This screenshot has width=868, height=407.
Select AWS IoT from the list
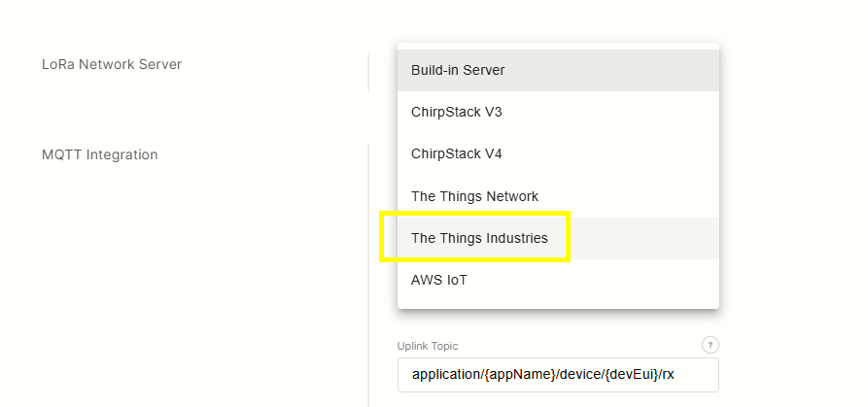click(x=439, y=280)
